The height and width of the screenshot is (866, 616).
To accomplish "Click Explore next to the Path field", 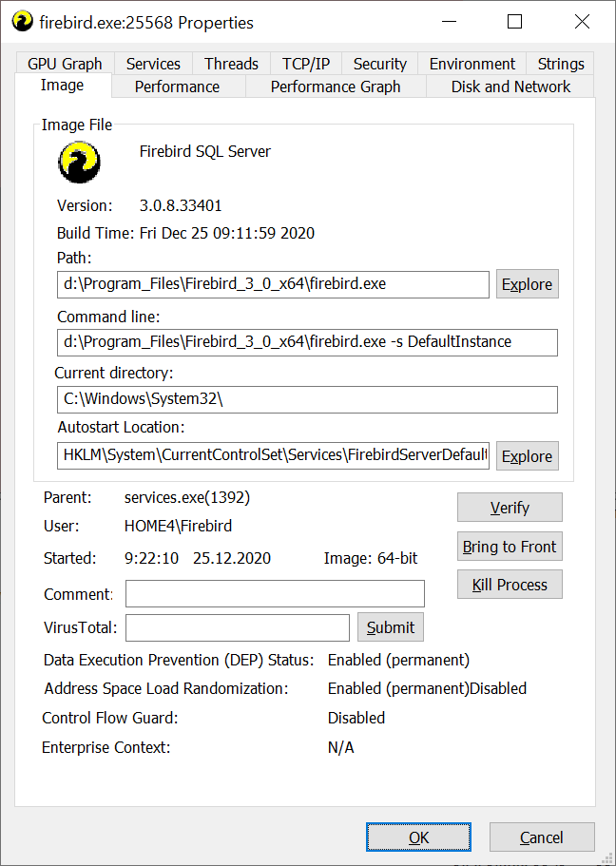I will pos(527,284).
